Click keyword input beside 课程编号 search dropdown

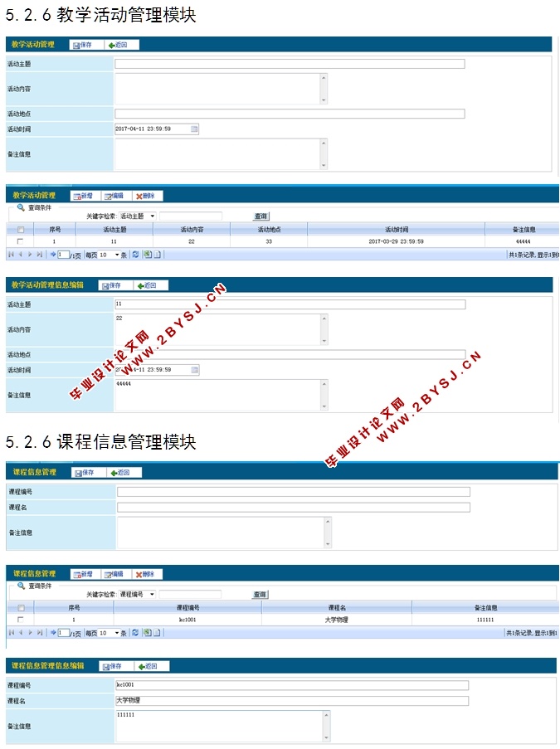(x=190, y=595)
